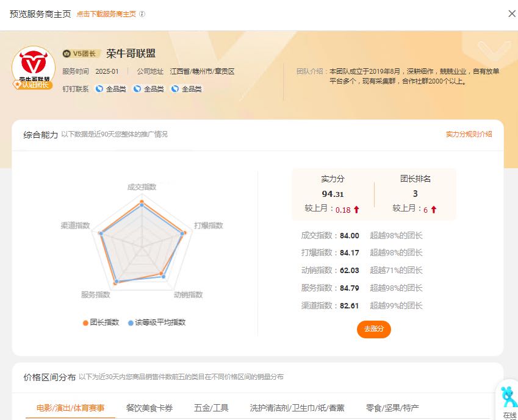Click the 去涨分 button
The image size is (518, 420).
[373, 329]
